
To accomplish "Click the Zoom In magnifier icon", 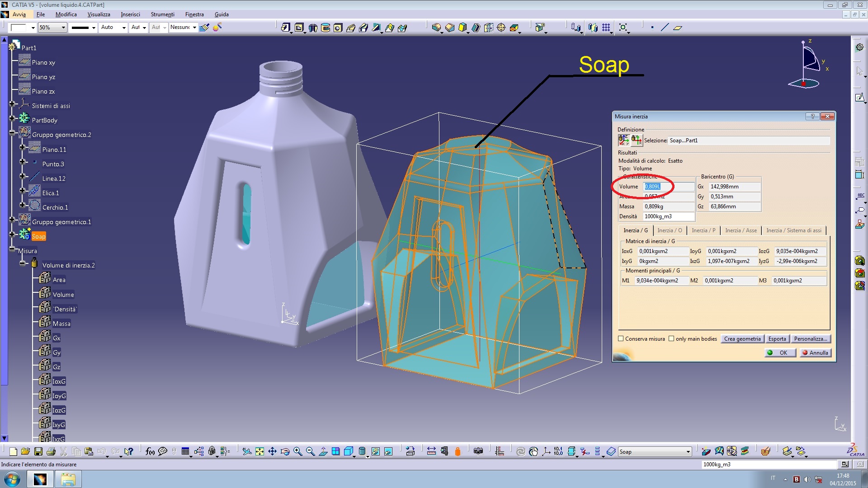I will point(297,451).
